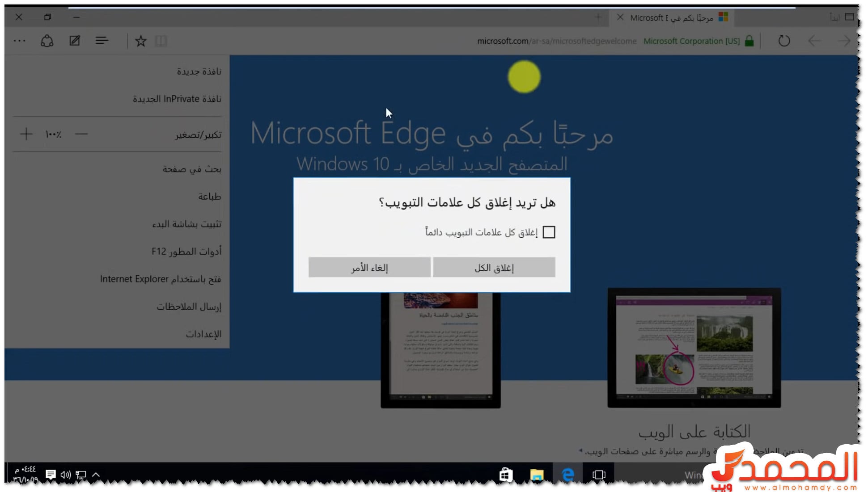The height and width of the screenshot is (492, 868).
Task: Expand the hidden system tray icons chevron
Action: coord(96,475)
